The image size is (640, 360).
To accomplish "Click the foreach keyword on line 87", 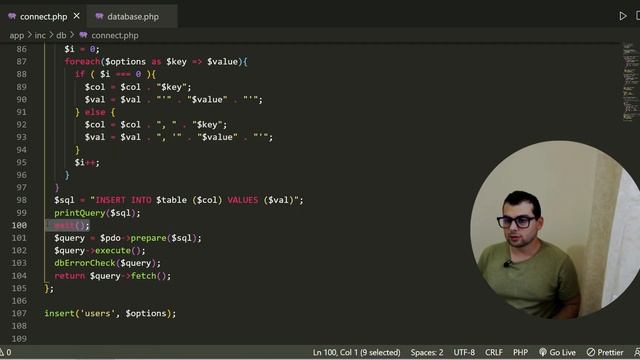I will click(x=82, y=62).
